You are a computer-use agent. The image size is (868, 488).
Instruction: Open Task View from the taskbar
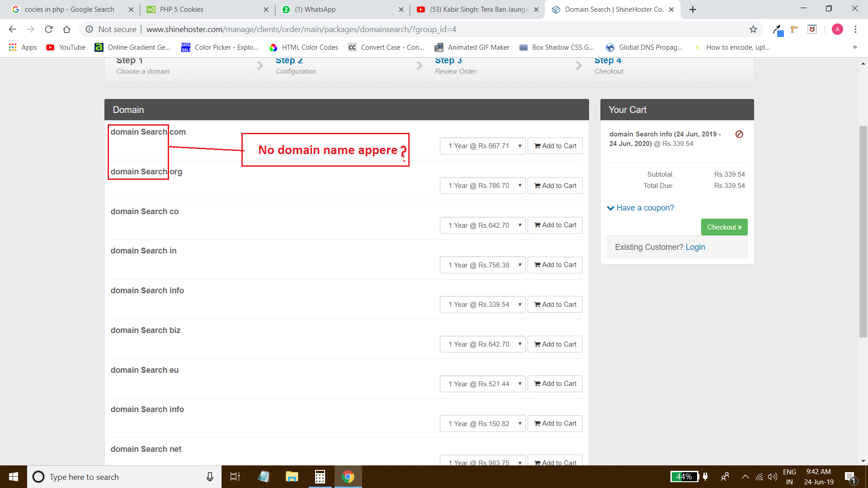(x=235, y=477)
